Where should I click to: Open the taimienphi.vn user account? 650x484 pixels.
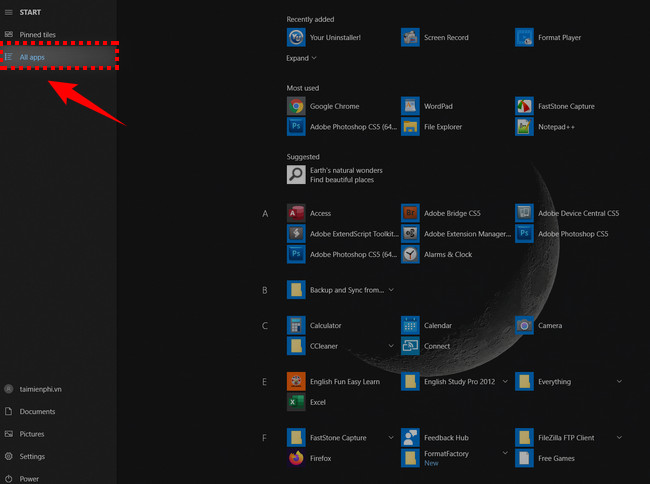pos(58,389)
